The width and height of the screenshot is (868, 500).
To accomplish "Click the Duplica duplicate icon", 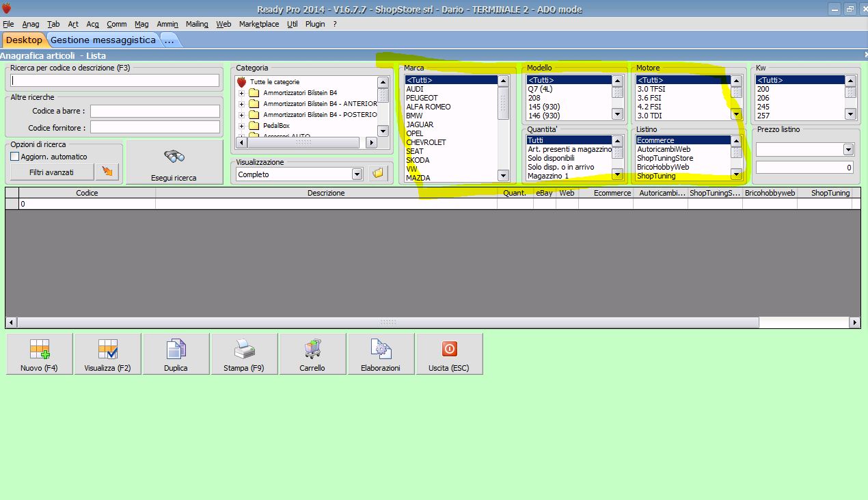I will click(x=176, y=349).
